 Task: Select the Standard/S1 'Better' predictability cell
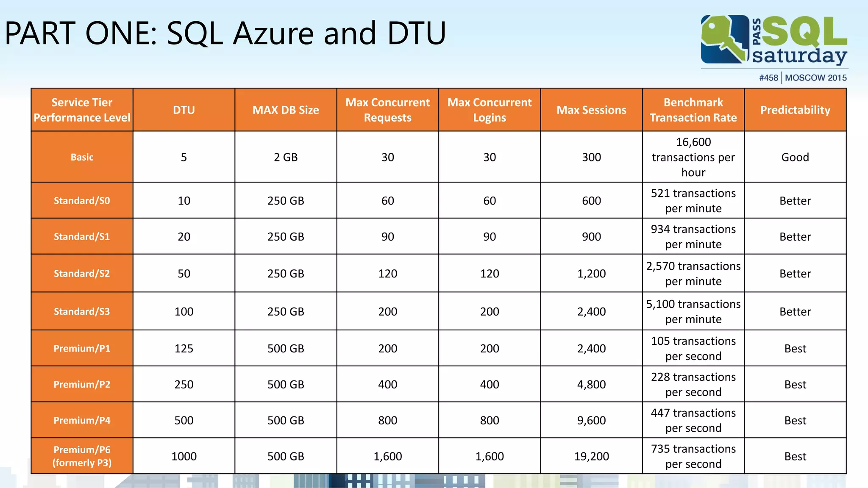795,236
